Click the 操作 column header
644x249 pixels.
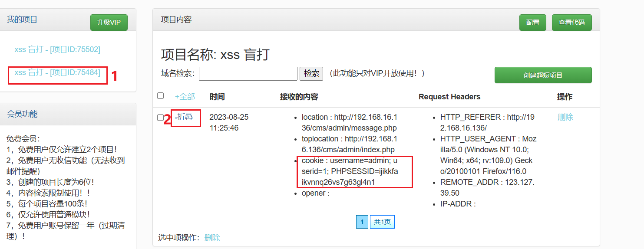click(x=565, y=97)
